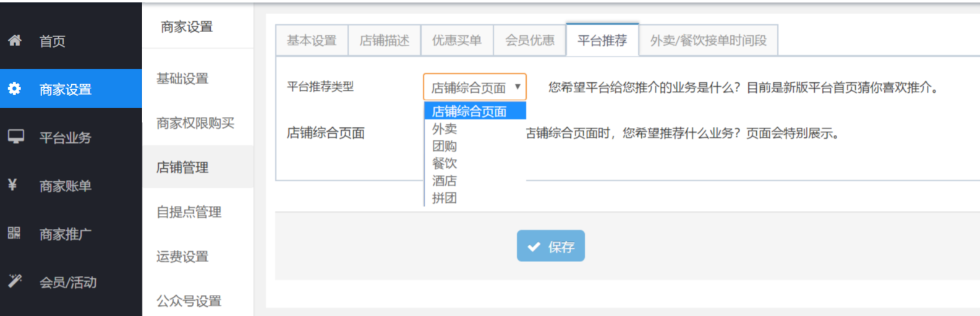Click the hint text about 猜你喜欢推介
This screenshot has height=316, width=980.
(743, 87)
